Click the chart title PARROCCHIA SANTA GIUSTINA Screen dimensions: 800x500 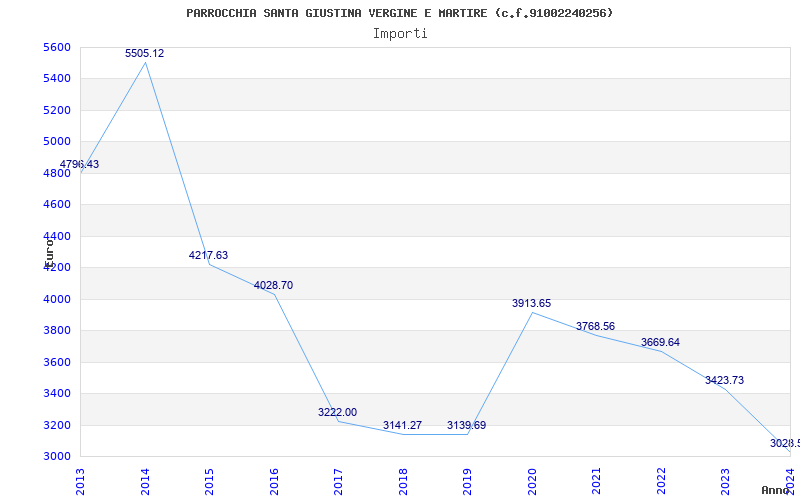click(399, 13)
